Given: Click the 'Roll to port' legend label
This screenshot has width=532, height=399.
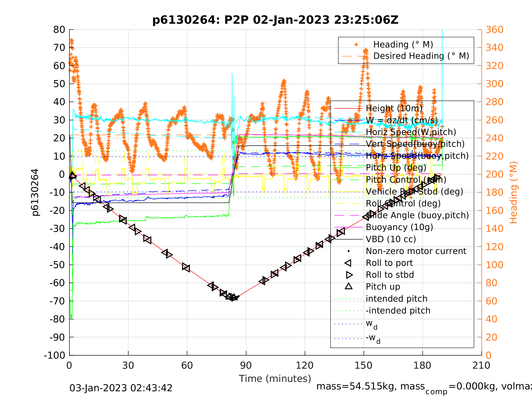Looking at the screenshot, I should coord(389,263).
